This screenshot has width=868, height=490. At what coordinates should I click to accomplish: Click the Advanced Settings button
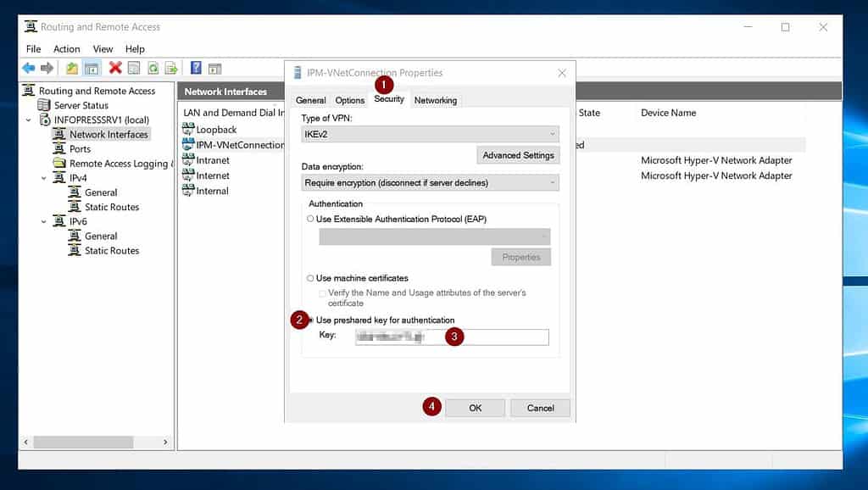(518, 155)
